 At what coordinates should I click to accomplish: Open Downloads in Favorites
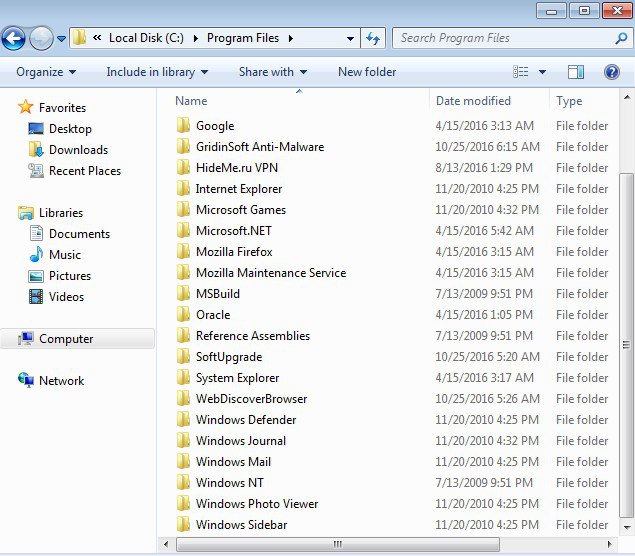[78, 150]
